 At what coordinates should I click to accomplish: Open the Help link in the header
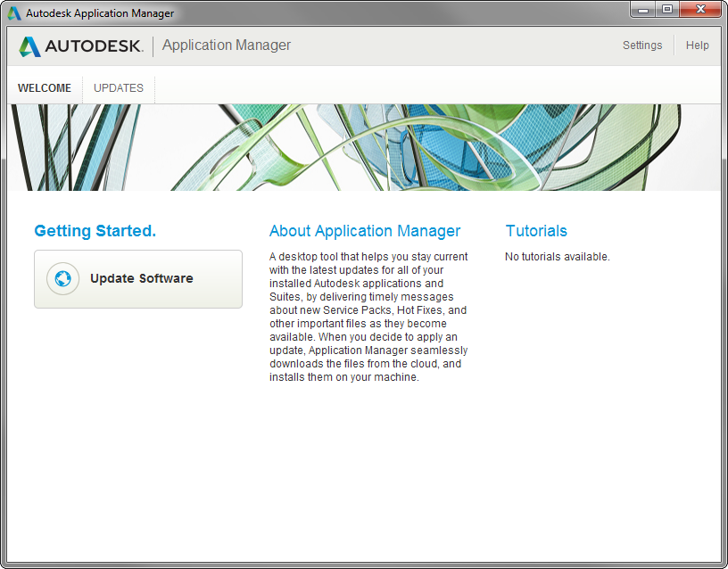click(697, 45)
